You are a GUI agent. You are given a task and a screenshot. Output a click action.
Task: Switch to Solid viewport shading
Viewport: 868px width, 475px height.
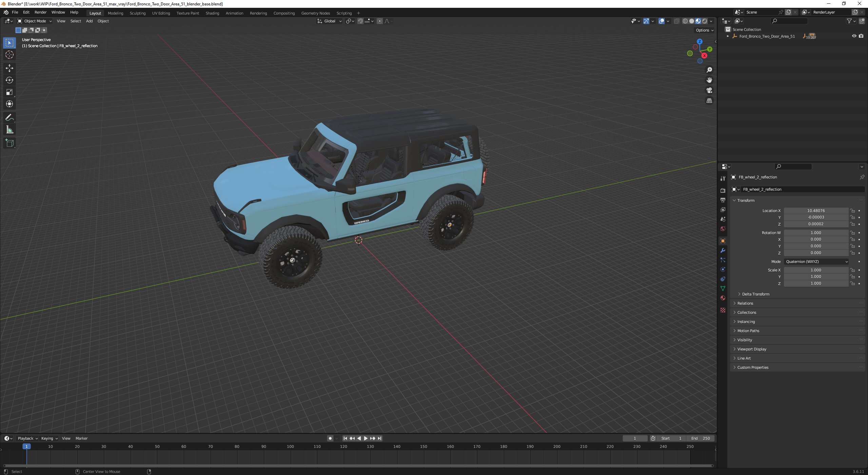click(692, 21)
